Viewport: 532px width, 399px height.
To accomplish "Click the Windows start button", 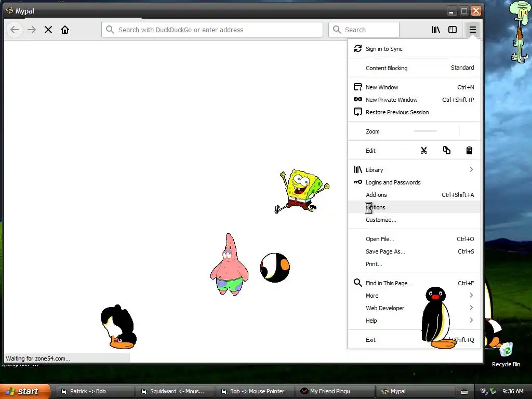I will 24,391.
